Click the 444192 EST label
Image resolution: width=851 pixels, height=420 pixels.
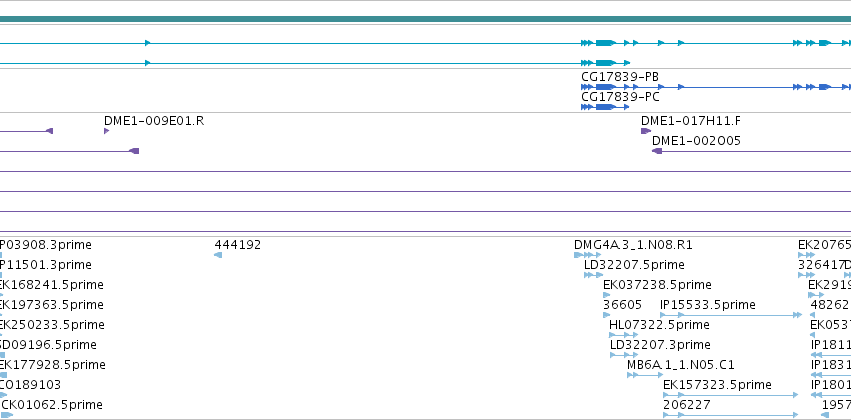click(x=238, y=245)
